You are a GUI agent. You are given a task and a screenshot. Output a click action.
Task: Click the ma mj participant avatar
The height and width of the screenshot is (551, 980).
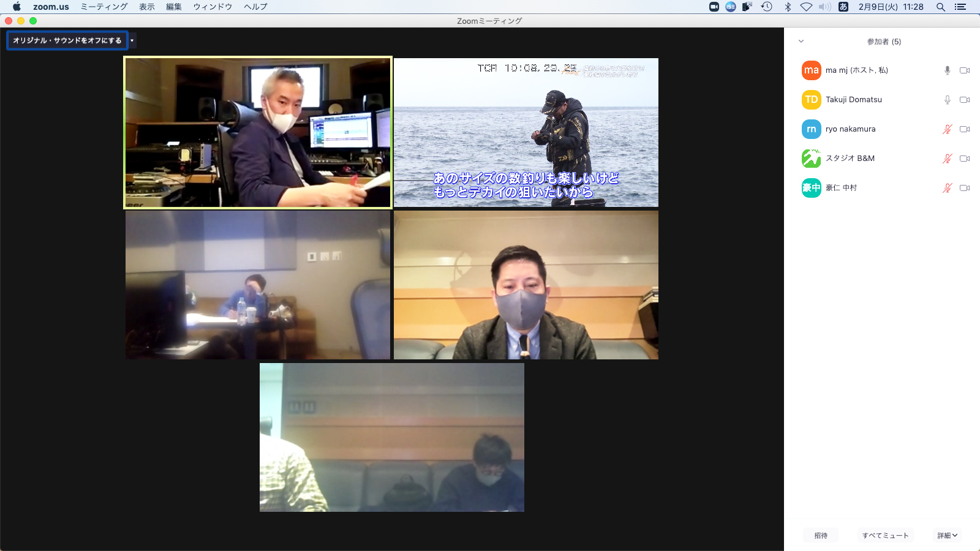point(811,70)
